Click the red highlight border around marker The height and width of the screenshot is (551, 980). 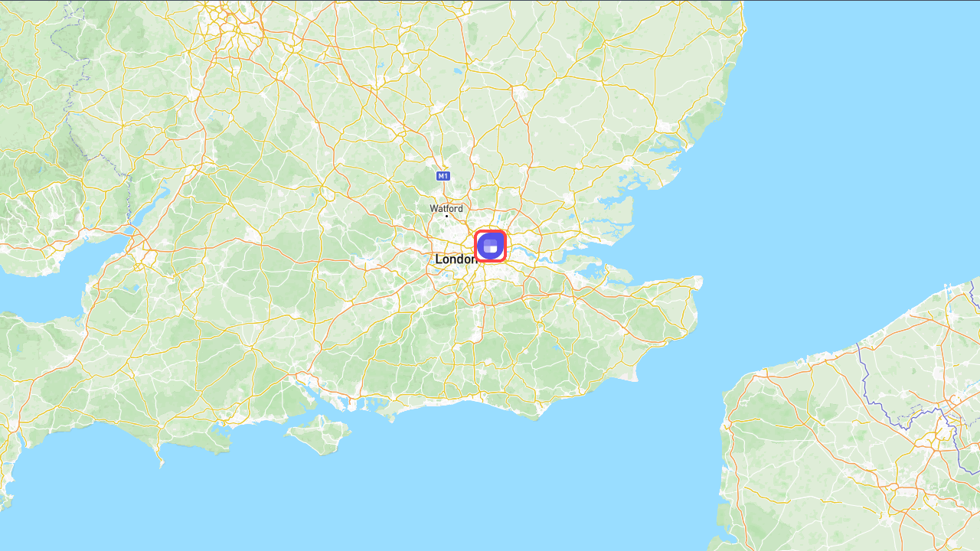(x=491, y=246)
